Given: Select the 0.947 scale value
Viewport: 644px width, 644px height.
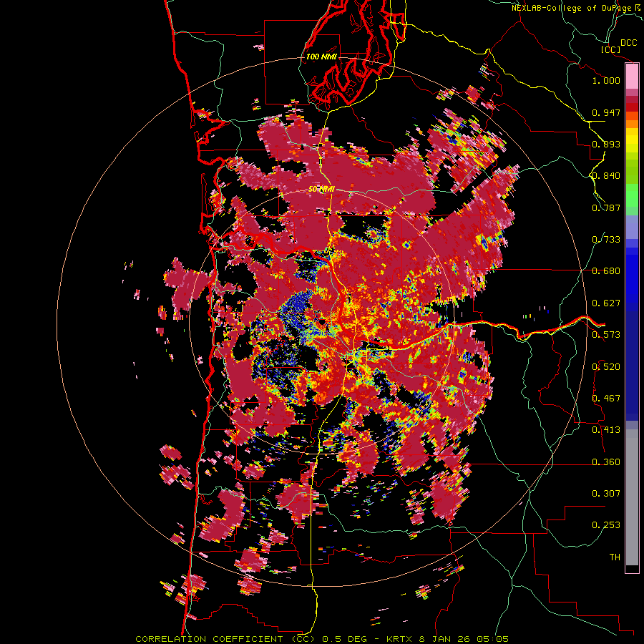Looking at the screenshot, I should click(x=606, y=112).
